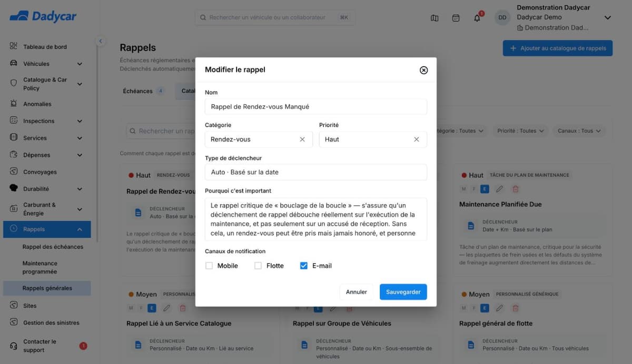Click the Type de déclencheur field

tap(316, 172)
